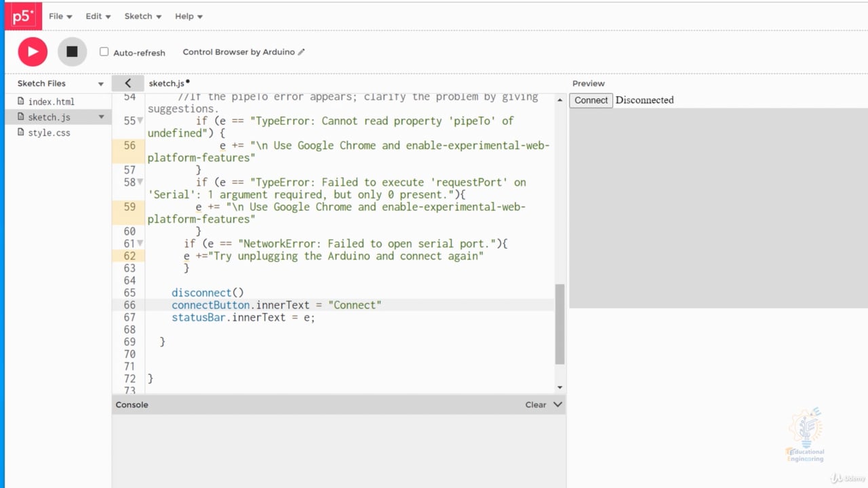This screenshot has height=488, width=868.
Task: Fold code block at line 61
Action: [140, 244]
